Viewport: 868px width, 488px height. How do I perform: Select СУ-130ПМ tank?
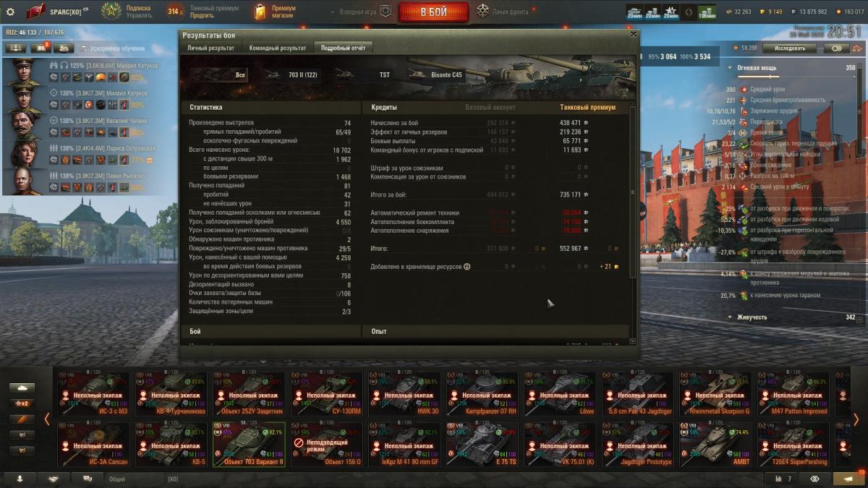(x=327, y=395)
